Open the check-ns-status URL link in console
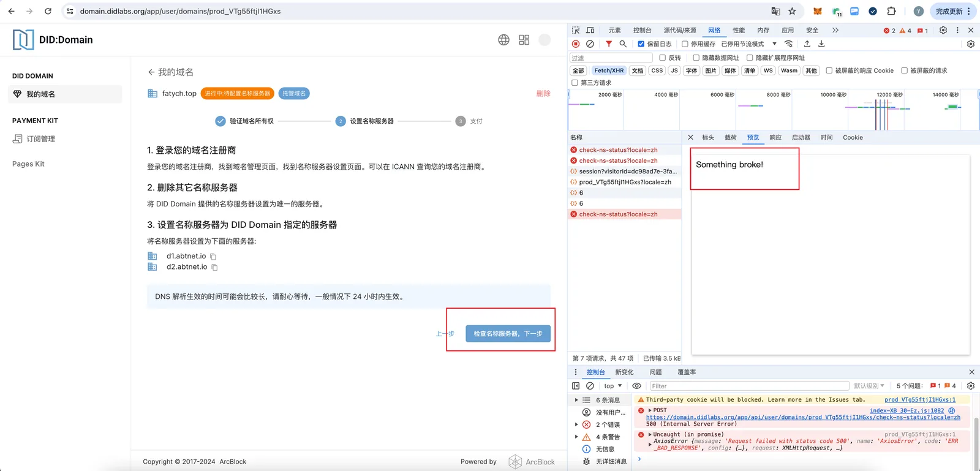 (803, 418)
